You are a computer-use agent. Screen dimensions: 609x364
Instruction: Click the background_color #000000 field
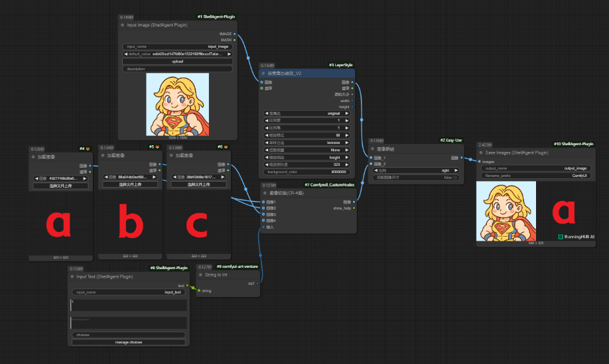(x=307, y=172)
